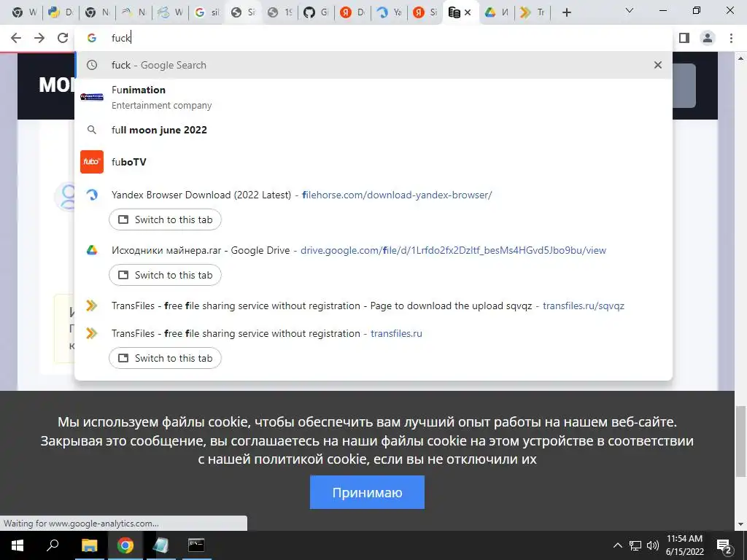Open the Command Prompt taskbar icon
Image resolution: width=747 pixels, height=560 pixels.
tap(196, 545)
